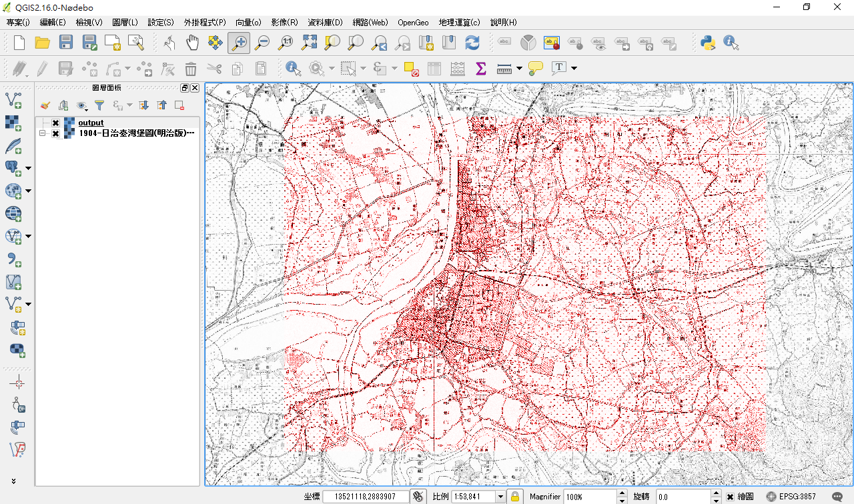
Task: Open the text annotation dropdown arrow
Action: click(x=574, y=68)
